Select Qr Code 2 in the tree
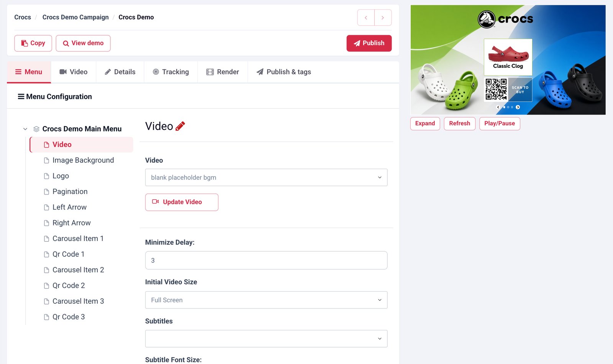This screenshot has height=364, width=613. tap(69, 286)
